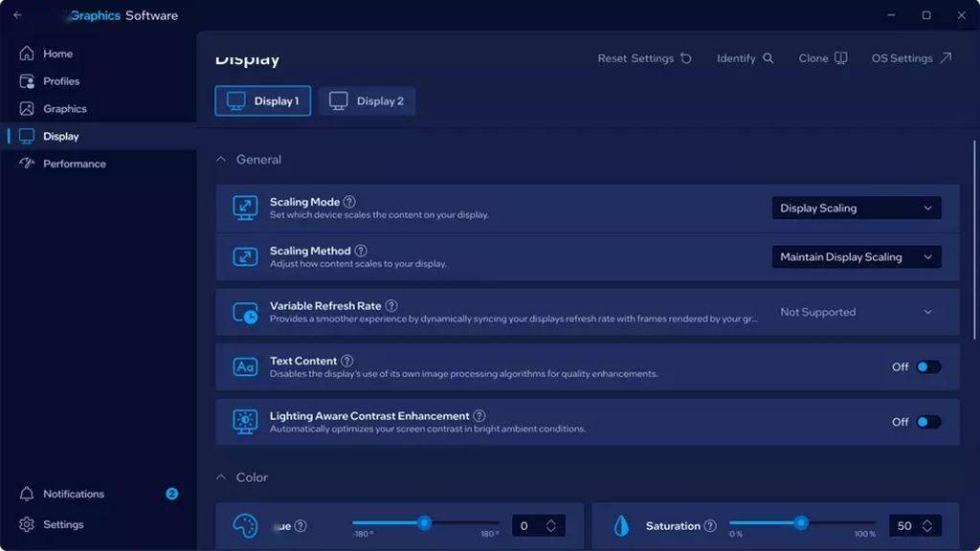This screenshot has width=980, height=551.
Task: Minimize the Graphics Software window
Action: pos(891,15)
